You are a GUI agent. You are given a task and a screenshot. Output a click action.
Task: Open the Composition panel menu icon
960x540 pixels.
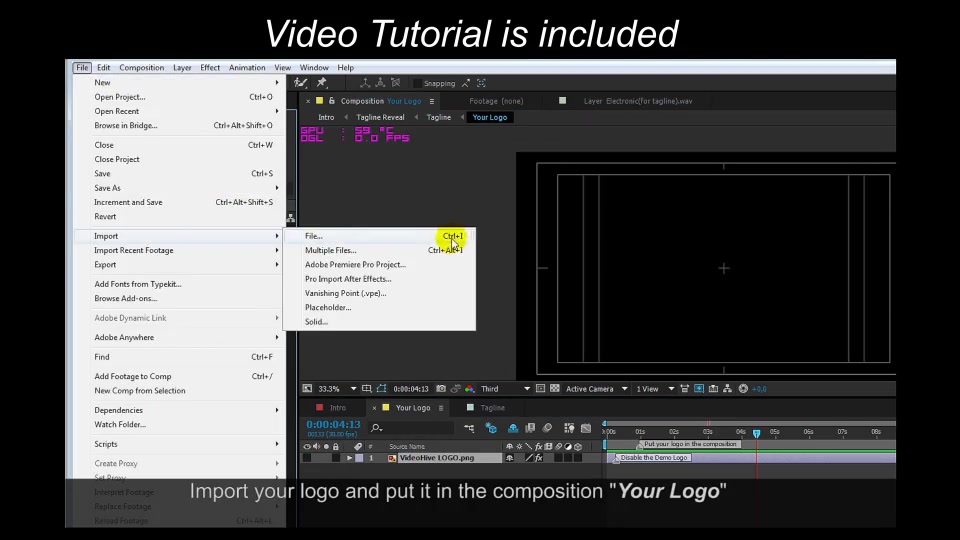pos(432,102)
